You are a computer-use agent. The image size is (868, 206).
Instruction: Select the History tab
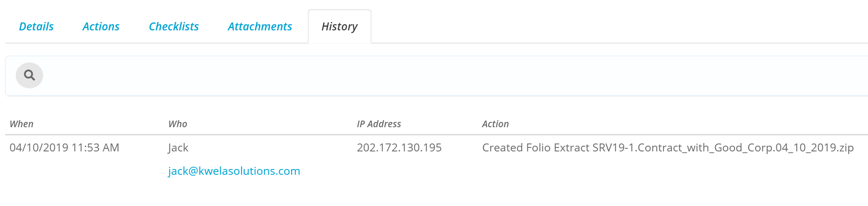[340, 27]
